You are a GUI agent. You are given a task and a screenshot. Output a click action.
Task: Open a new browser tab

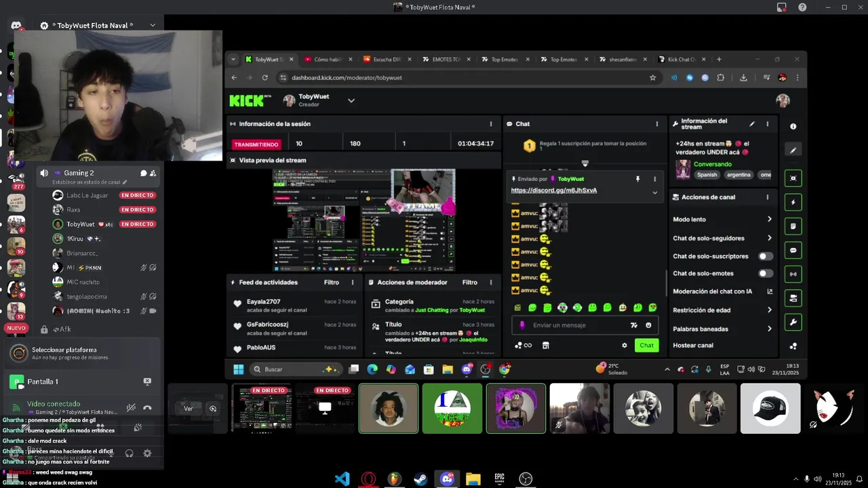click(x=719, y=60)
